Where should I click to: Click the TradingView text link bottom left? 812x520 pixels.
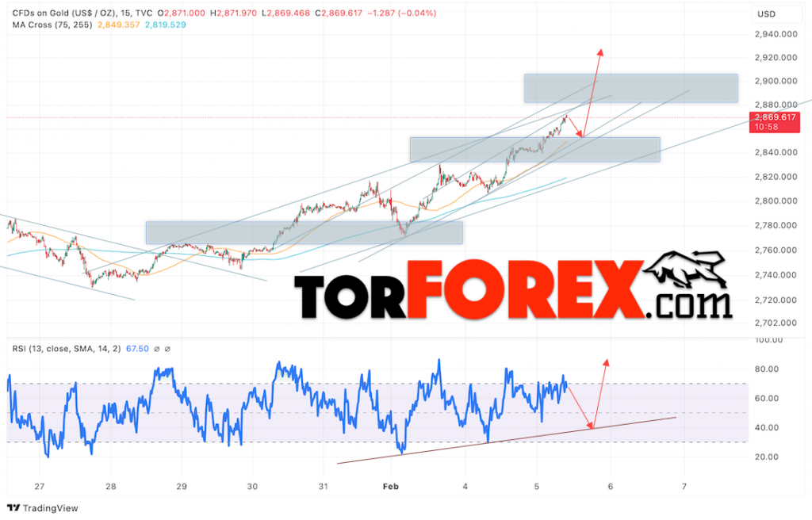49,507
